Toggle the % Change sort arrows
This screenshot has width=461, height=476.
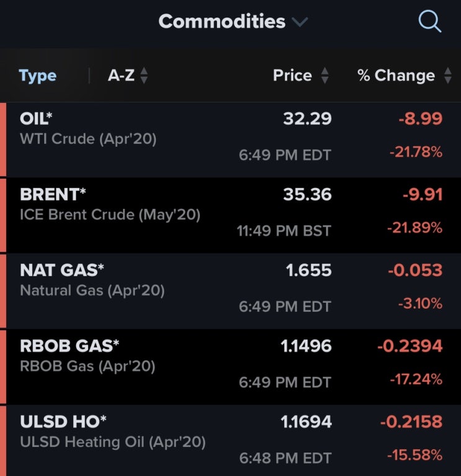click(447, 75)
